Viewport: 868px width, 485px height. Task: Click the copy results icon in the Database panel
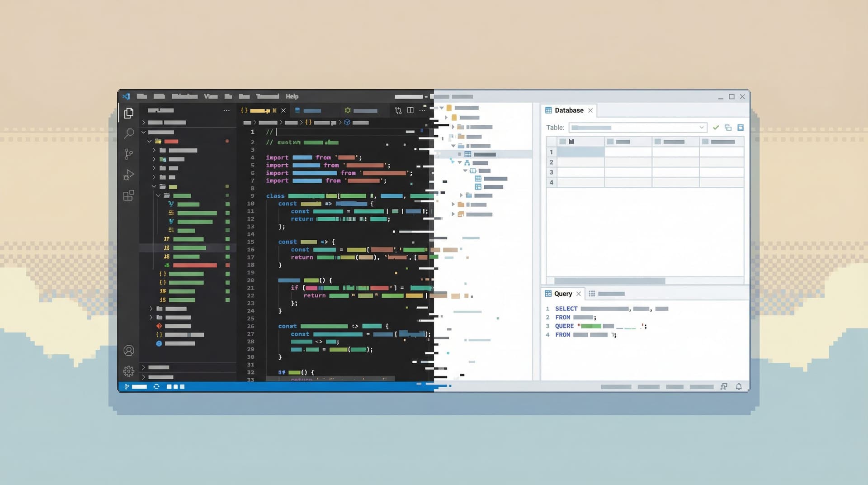click(728, 127)
